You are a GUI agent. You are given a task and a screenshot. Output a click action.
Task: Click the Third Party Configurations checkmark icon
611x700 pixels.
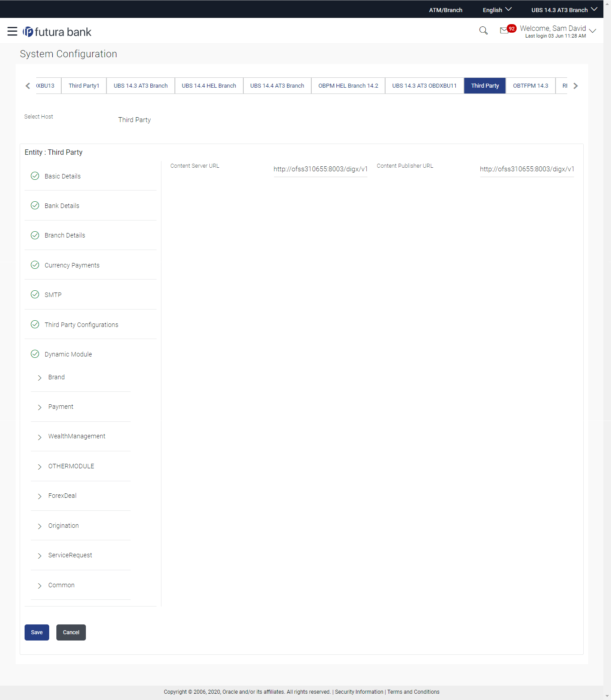(35, 324)
